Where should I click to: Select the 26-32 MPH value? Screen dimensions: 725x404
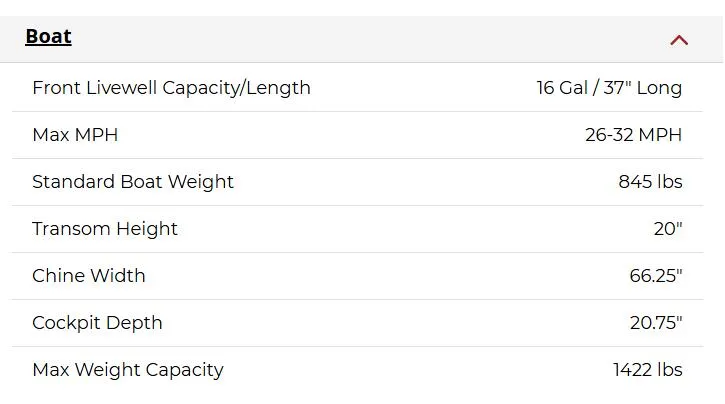click(633, 135)
